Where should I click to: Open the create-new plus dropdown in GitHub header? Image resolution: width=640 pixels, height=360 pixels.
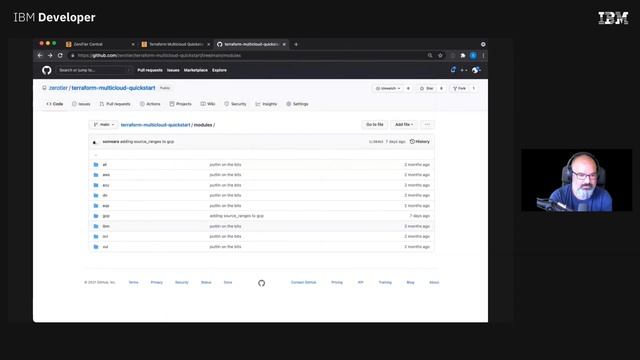pos(464,70)
